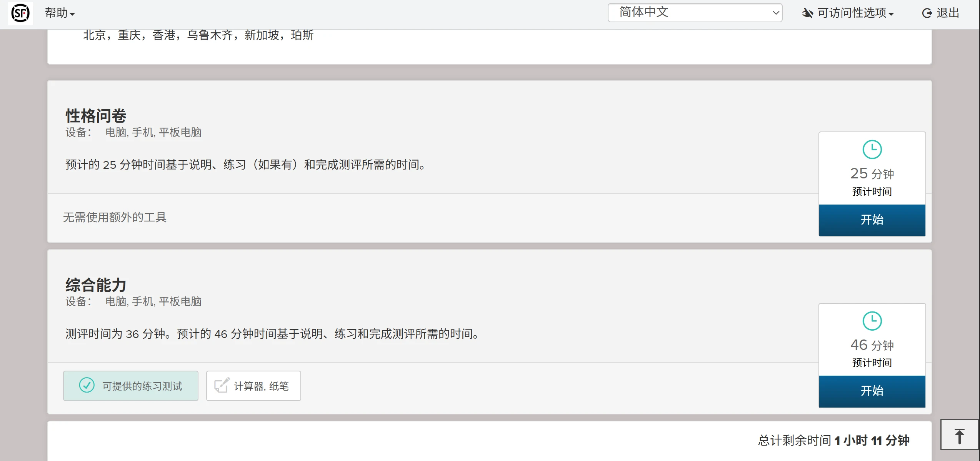This screenshot has height=461, width=980.
Task: Click the scroll-to-top arrow button
Action: [x=959, y=436]
